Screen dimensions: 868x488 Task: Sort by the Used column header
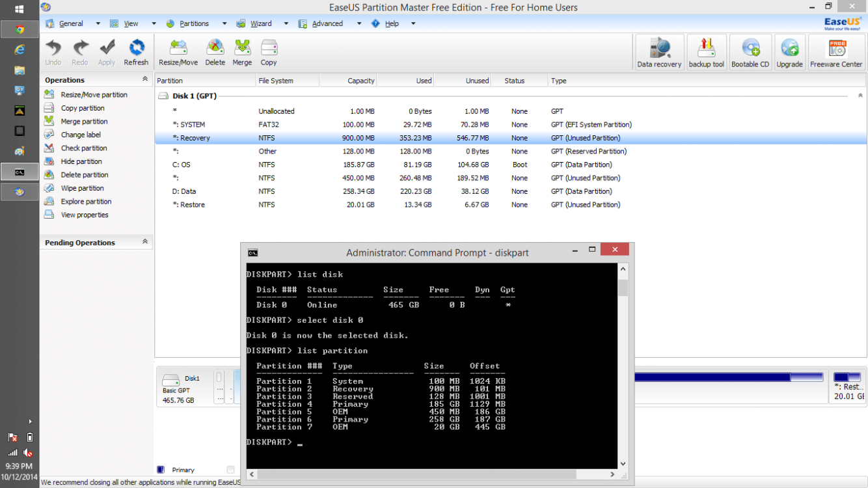tap(405, 81)
